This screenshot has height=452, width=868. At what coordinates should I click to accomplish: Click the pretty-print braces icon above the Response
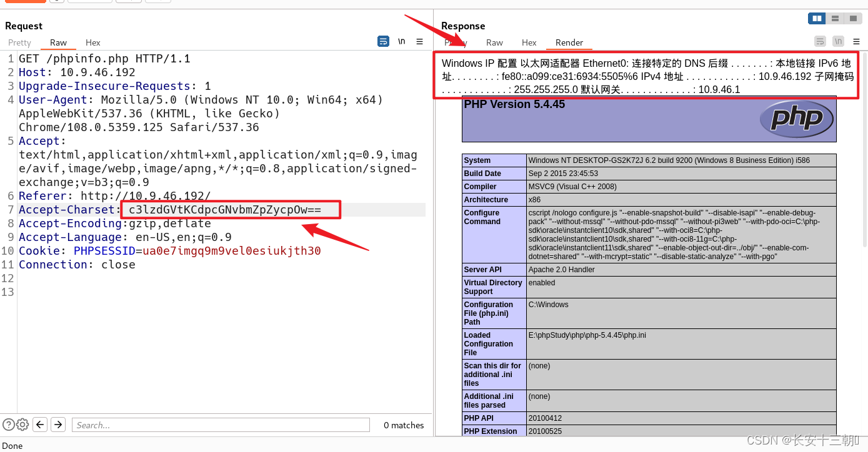819,41
